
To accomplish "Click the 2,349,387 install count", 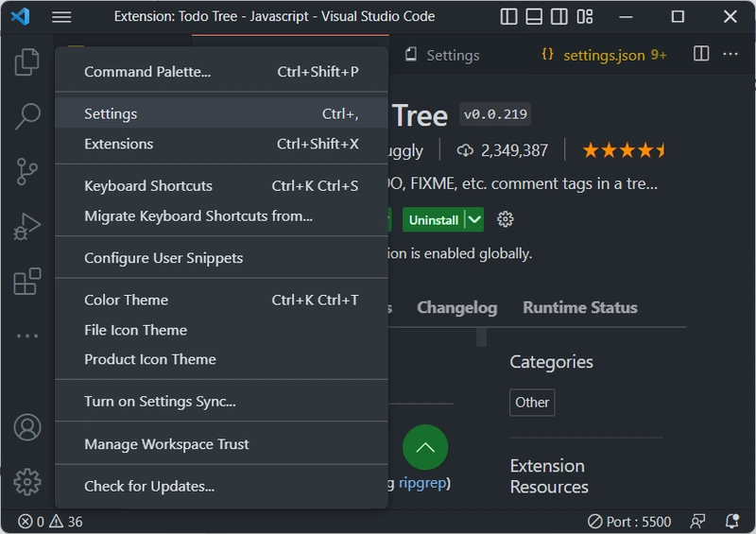I will click(x=514, y=150).
